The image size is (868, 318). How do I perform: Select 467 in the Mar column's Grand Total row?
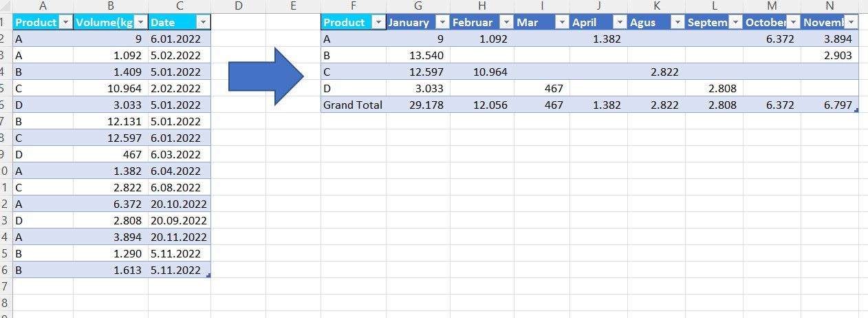click(x=542, y=105)
